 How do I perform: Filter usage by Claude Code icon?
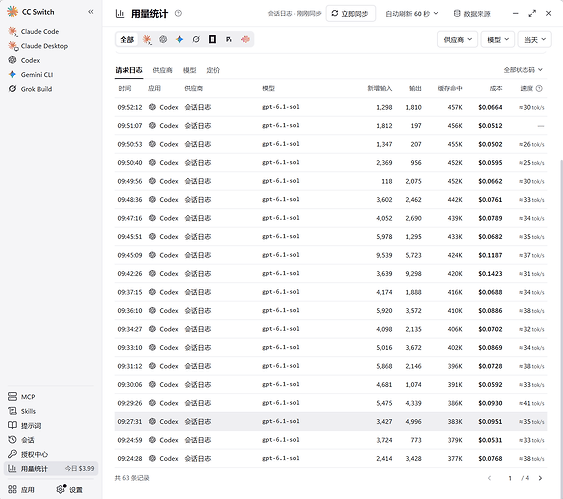click(x=147, y=39)
